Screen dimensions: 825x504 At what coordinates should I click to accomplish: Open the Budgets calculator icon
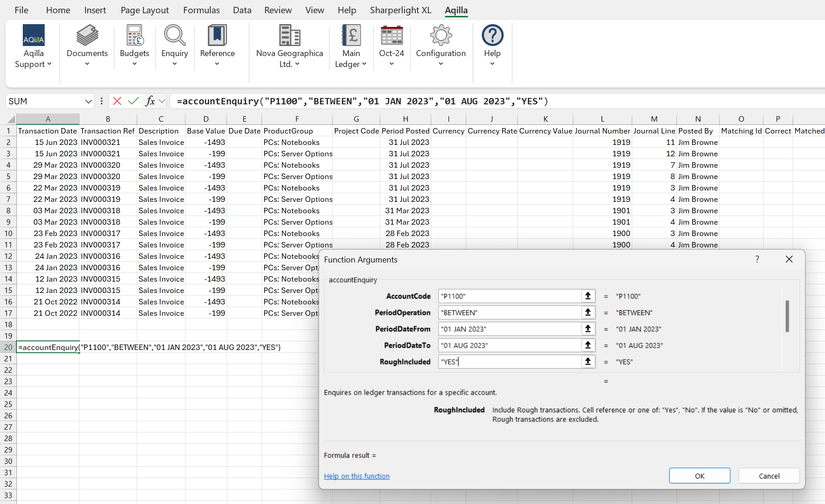pos(134,36)
